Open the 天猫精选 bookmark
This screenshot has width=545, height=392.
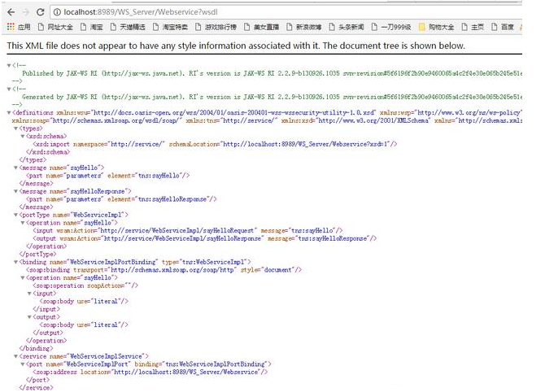click(x=128, y=27)
